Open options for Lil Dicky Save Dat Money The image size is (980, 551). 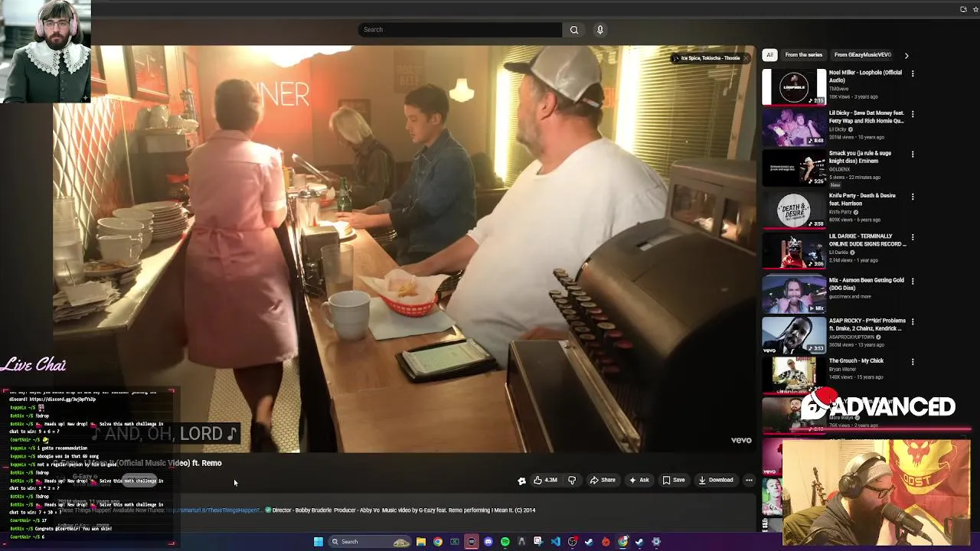913,114
